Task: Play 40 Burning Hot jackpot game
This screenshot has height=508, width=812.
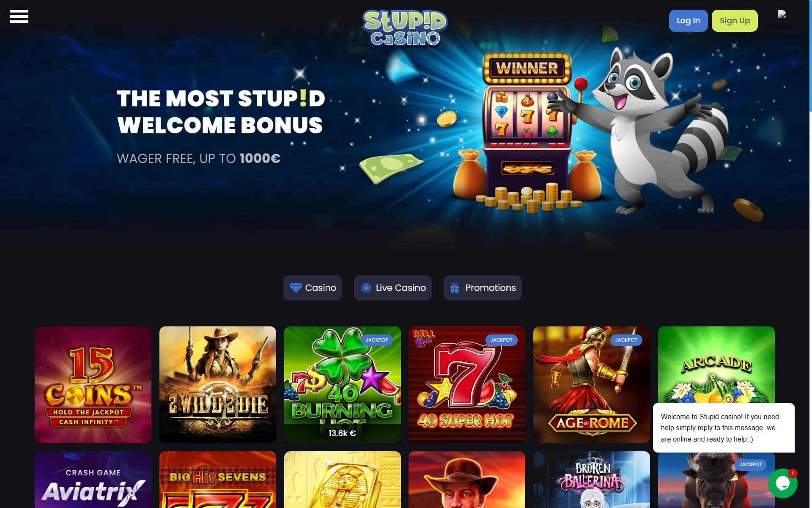Action: pos(343,385)
